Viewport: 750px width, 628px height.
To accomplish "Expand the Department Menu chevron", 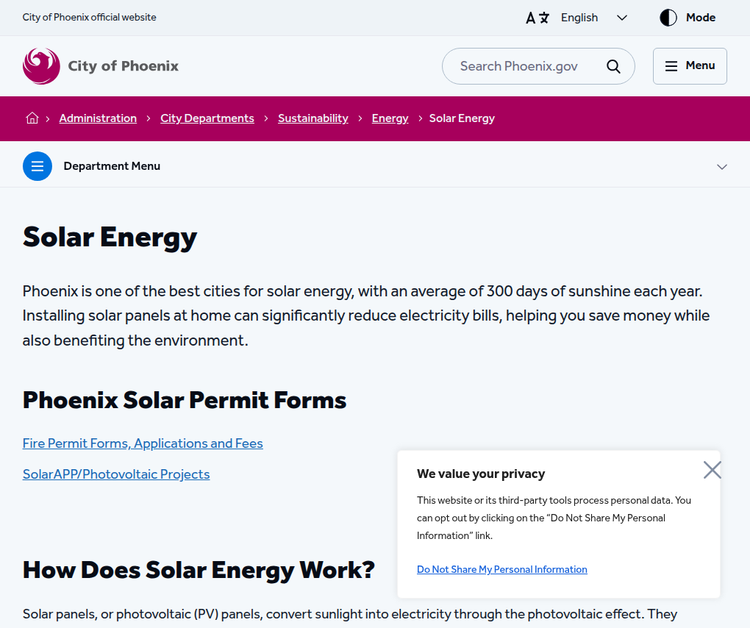I will (722, 167).
